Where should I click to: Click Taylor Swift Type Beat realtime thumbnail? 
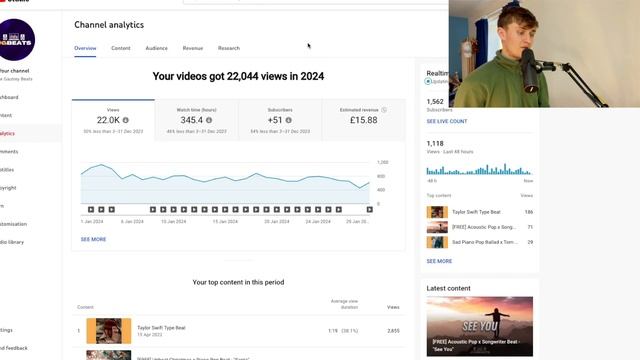point(437,212)
